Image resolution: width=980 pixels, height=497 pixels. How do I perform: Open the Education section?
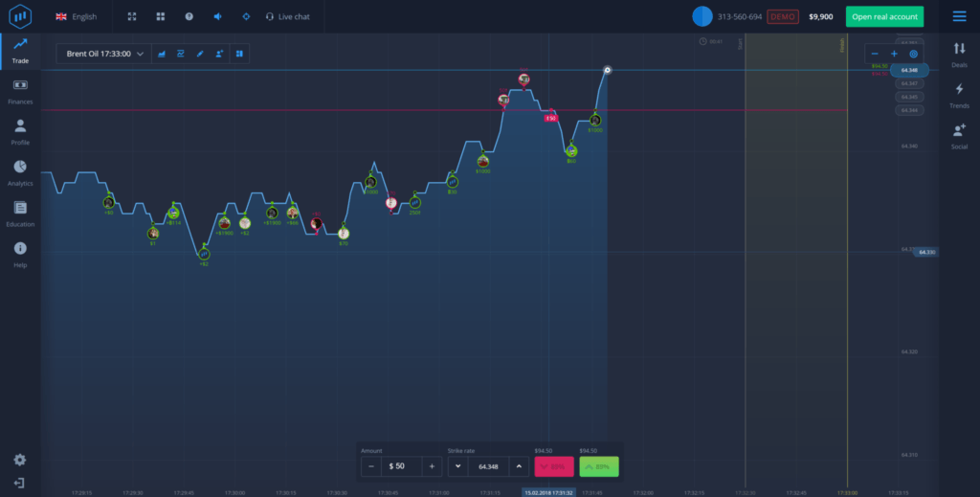pyautogui.click(x=20, y=213)
